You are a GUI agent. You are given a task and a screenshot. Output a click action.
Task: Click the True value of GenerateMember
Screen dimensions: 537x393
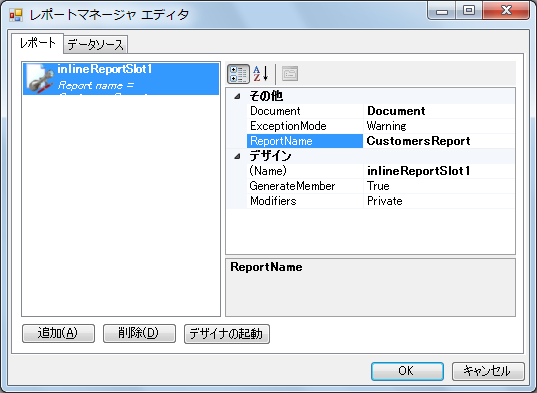439,186
